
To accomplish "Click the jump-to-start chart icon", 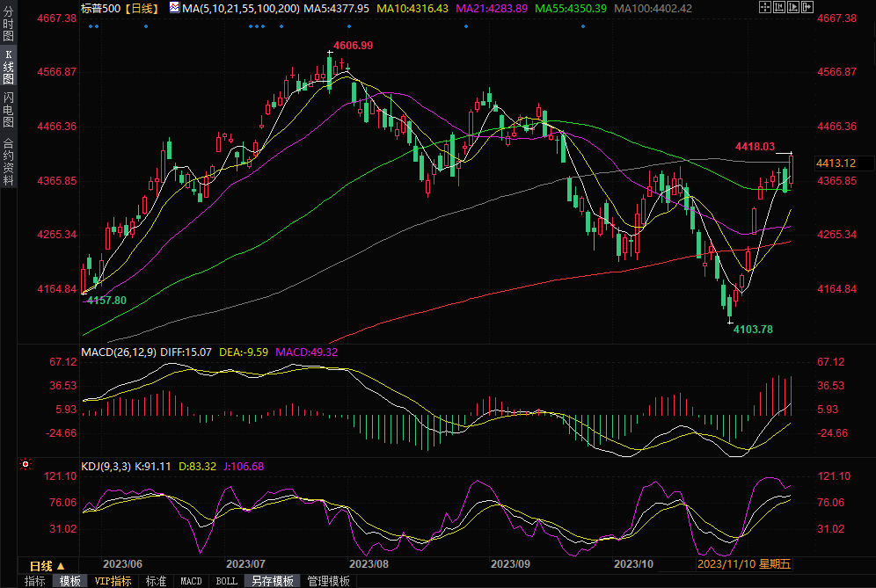I will 779,7.
